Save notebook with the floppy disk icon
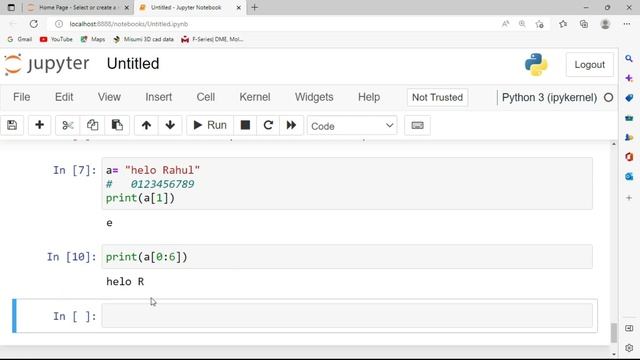This screenshot has width=640, height=360. click(12, 125)
